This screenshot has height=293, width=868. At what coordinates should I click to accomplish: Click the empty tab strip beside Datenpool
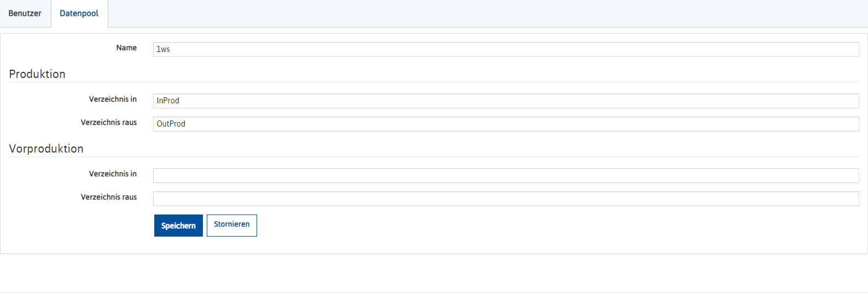[488, 13]
